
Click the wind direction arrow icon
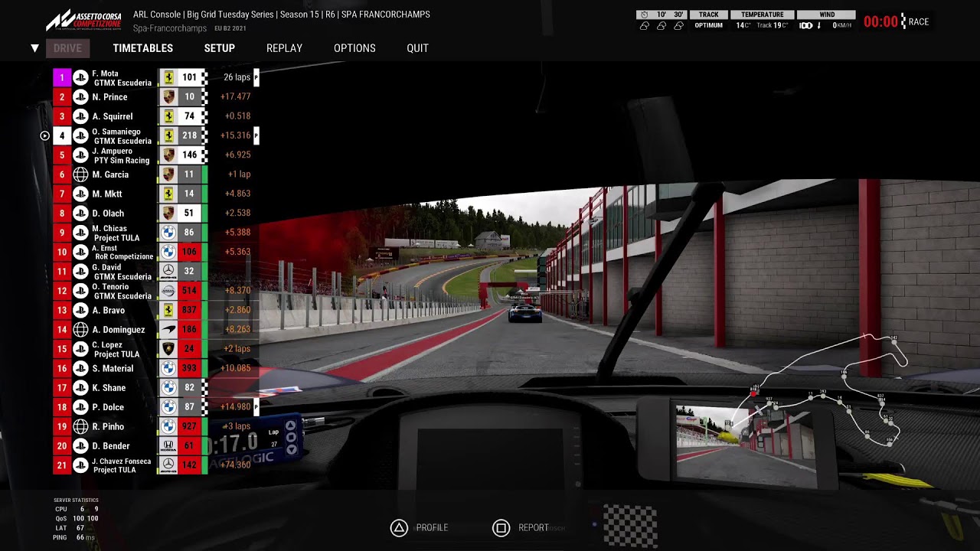[x=819, y=26]
